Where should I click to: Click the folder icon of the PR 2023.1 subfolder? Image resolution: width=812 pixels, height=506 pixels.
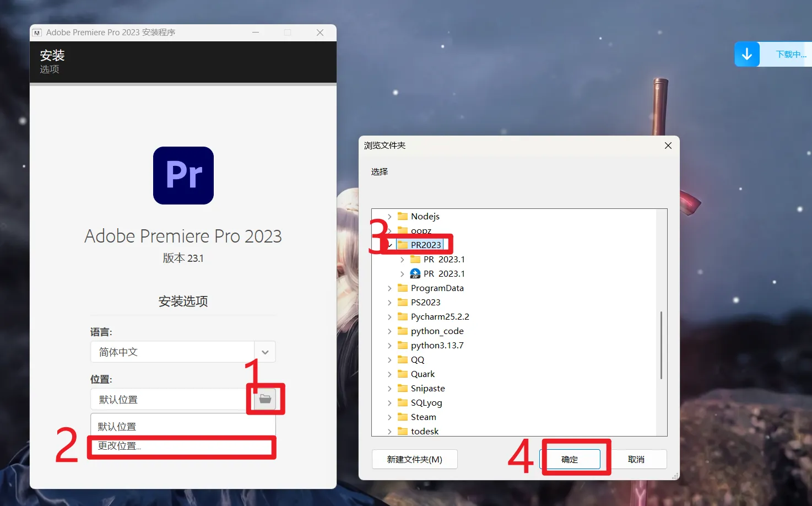(415, 259)
